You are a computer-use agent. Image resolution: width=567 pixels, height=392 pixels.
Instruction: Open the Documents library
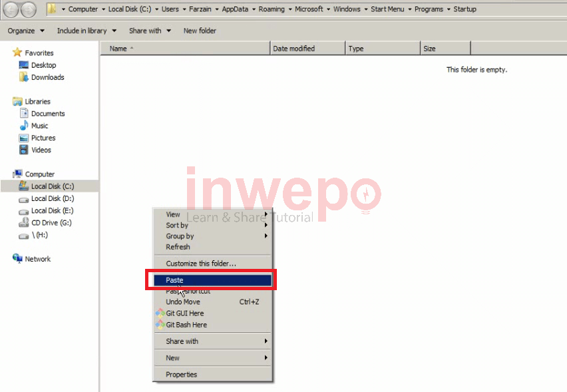coord(48,114)
